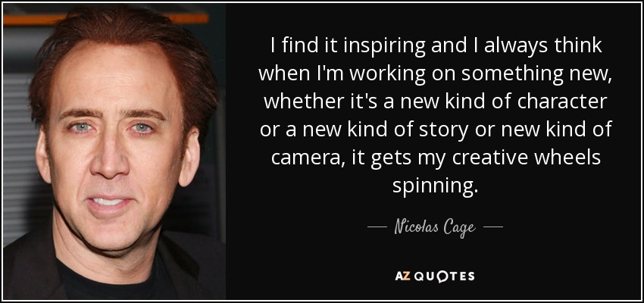The image size is (644, 303).
Task: Click the word "wheels" in the quote
Action: [x=567, y=157]
